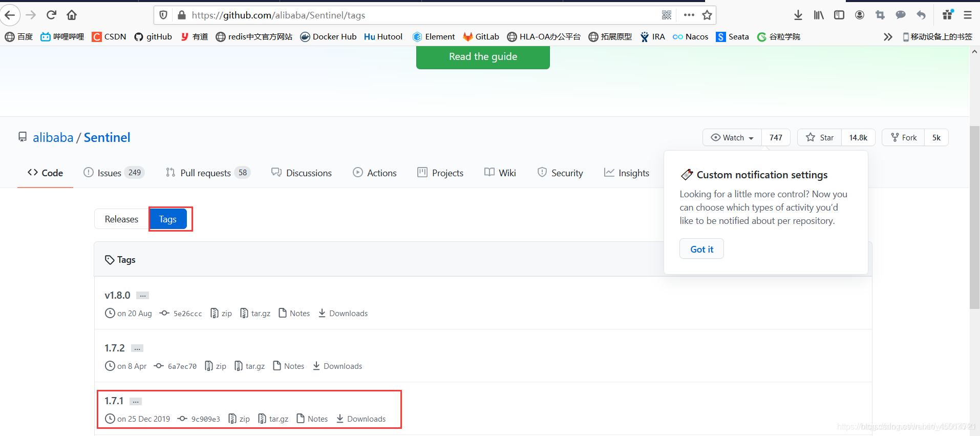This screenshot has height=436, width=980.
Task: Open commit 6a7ec70
Action: 175,366
